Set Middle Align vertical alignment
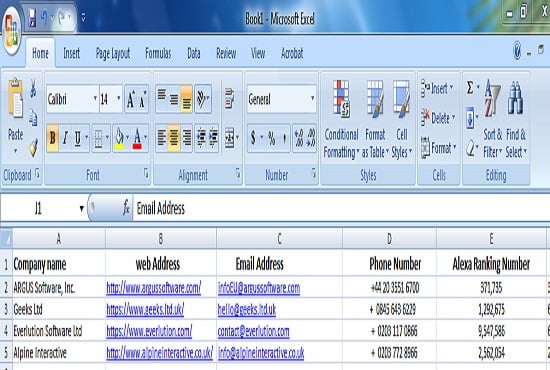This screenshot has width=550, height=370. (174, 99)
